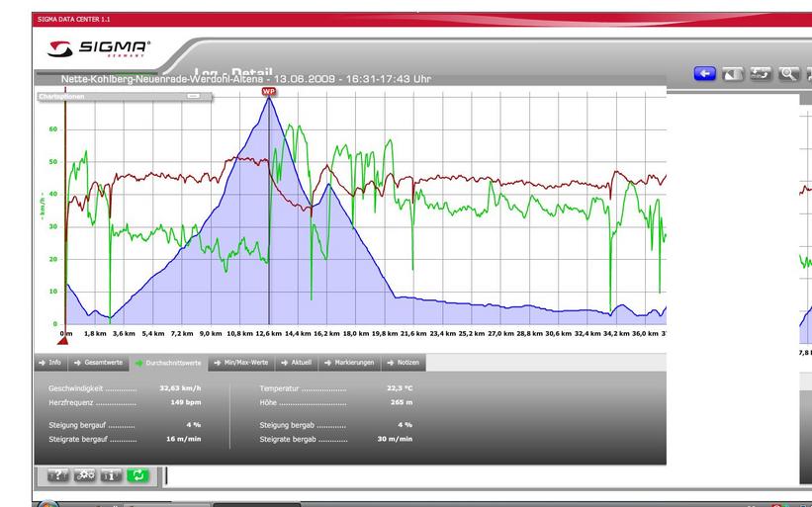Select the Durchschnittswerte tab
Screen dimensions: 812x507
(168, 363)
